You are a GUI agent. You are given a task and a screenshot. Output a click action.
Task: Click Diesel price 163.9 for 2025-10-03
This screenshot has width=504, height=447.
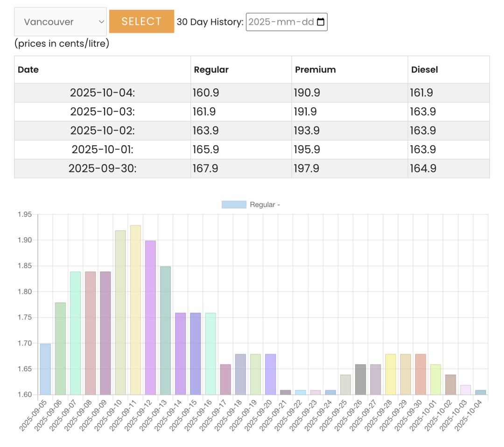[423, 112]
